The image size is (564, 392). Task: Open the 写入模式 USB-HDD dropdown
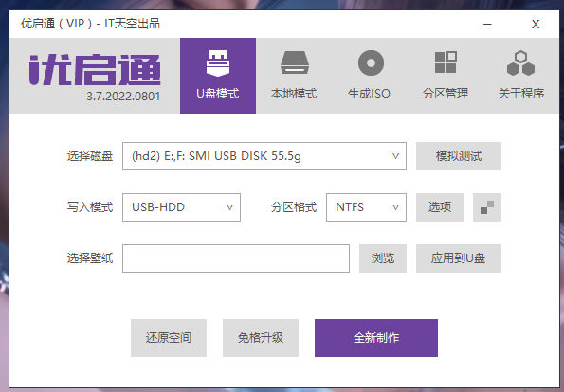(x=181, y=207)
